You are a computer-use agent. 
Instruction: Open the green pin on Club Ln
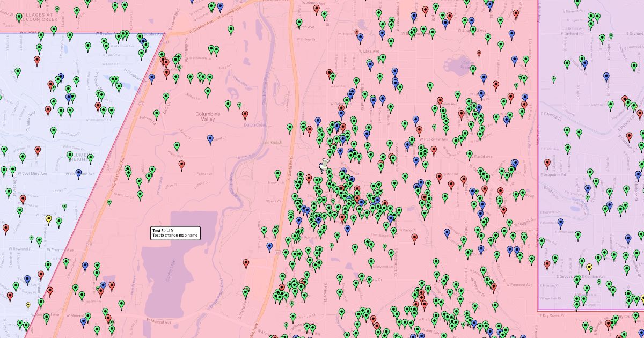point(166,97)
